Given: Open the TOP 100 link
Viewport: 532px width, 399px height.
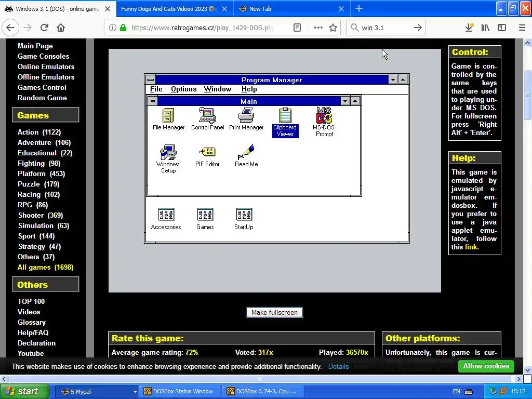Looking at the screenshot, I should pos(31,301).
